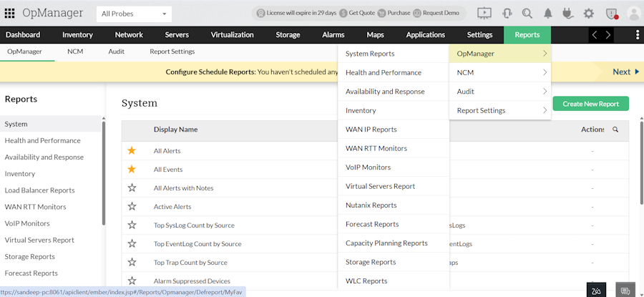This screenshot has width=644, height=297.
Task: Open the Maps tab
Action: point(376,35)
